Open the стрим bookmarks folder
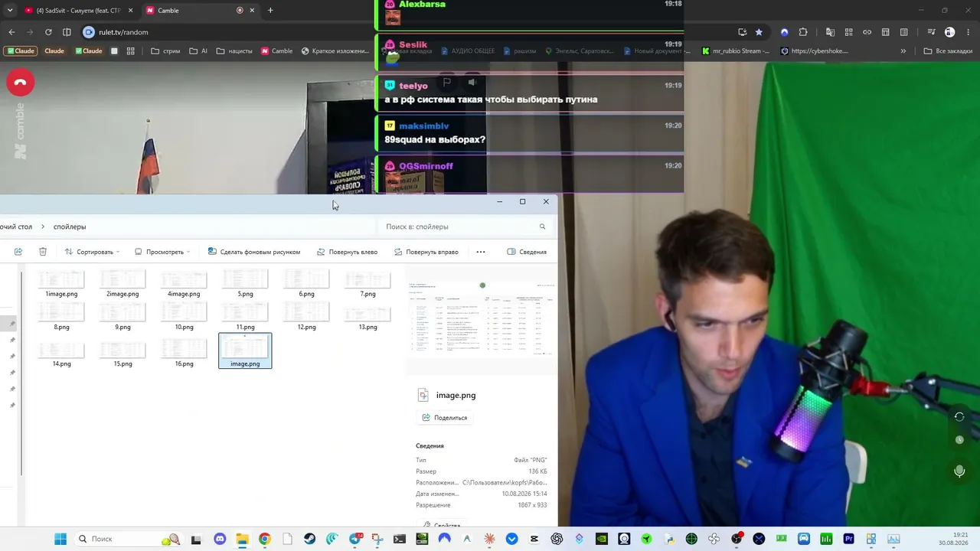 (165, 51)
